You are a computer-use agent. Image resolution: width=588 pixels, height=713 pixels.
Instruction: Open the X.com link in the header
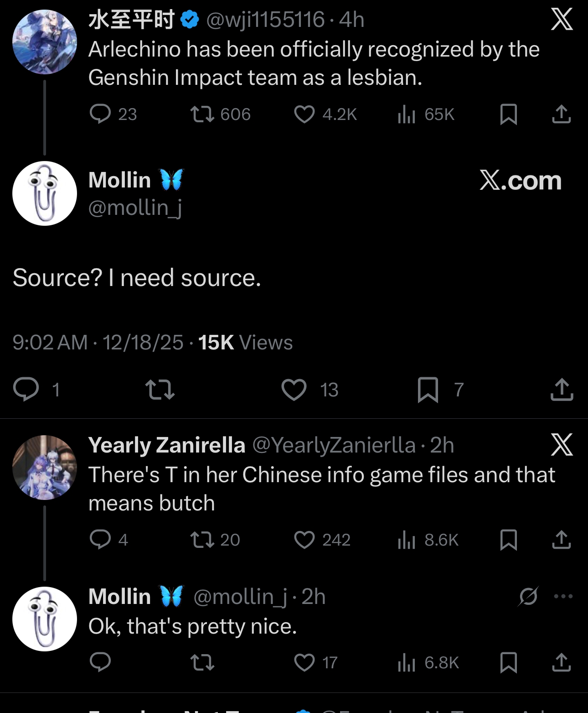click(520, 181)
